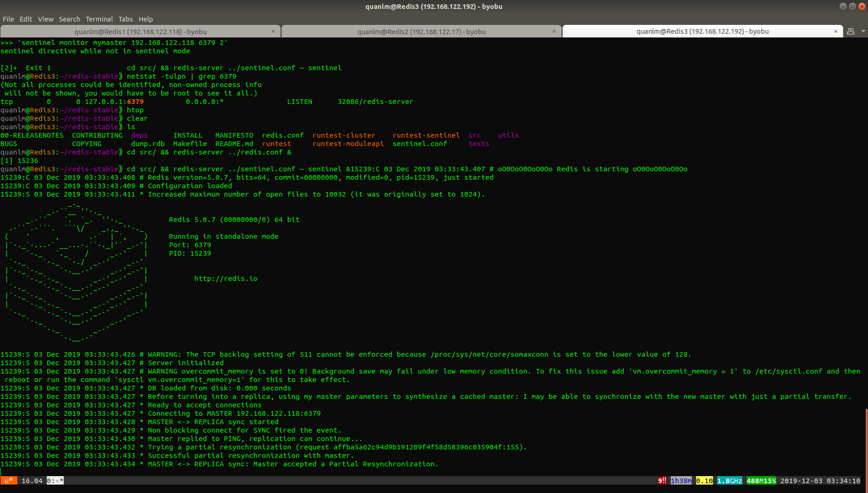Click the '16.04' release status entry

point(32,481)
